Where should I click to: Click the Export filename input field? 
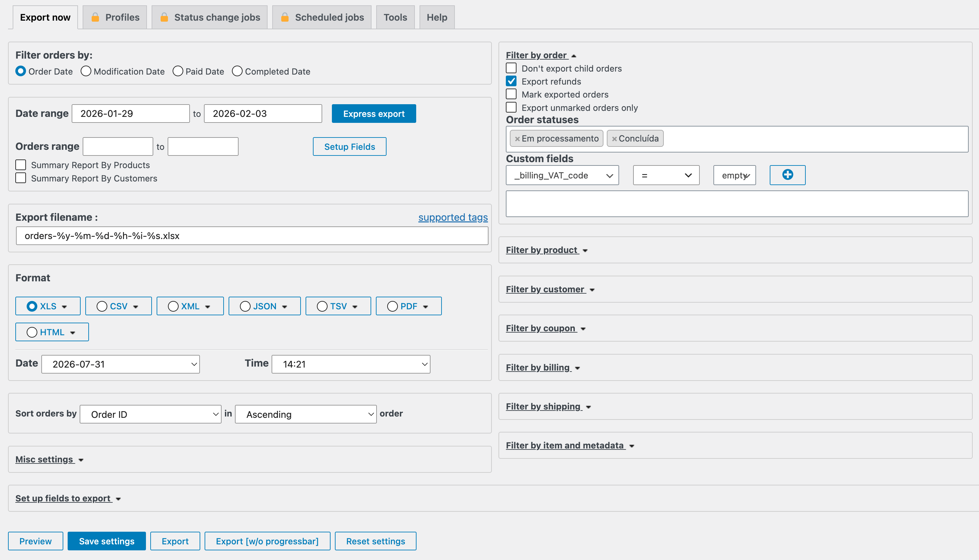point(252,236)
